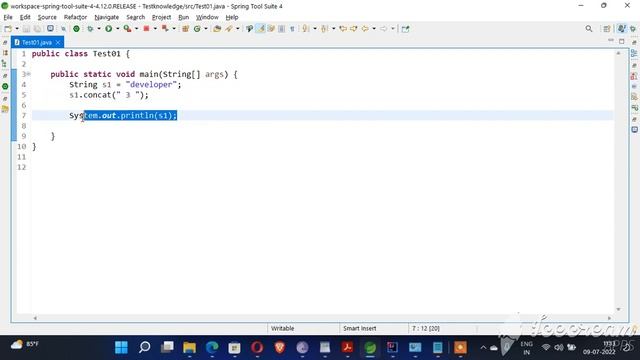Minimize the editor area
640x360 pixels.
611,41
